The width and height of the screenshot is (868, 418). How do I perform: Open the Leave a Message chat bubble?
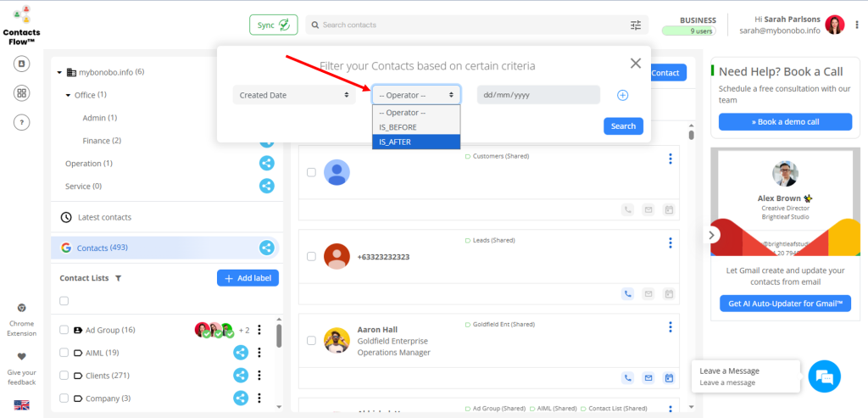pos(824,376)
